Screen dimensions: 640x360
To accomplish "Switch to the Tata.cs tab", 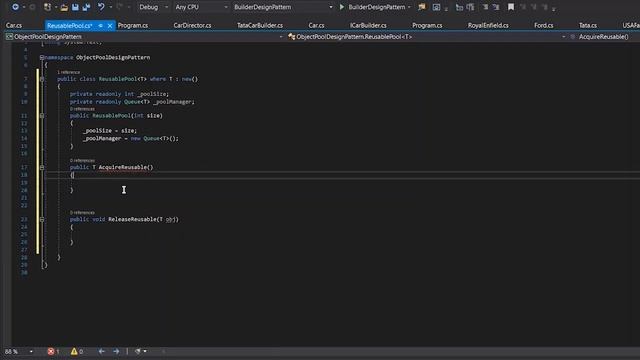I will [588, 25].
